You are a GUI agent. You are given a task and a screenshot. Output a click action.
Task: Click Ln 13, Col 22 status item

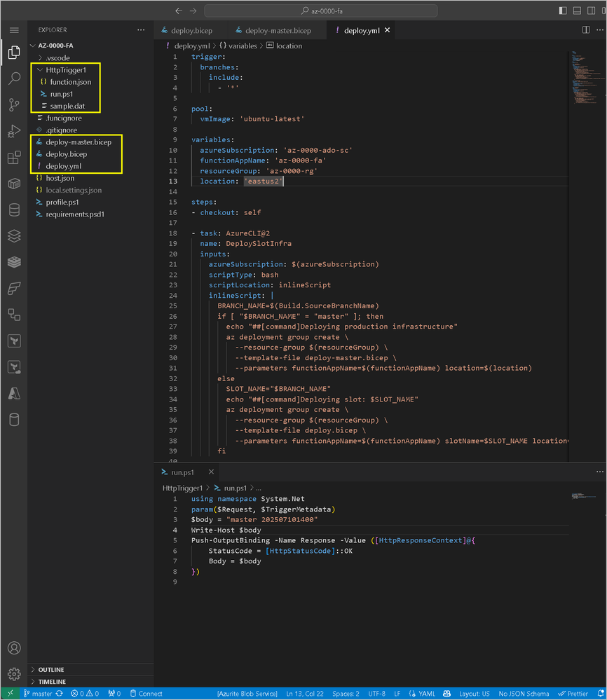click(305, 694)
